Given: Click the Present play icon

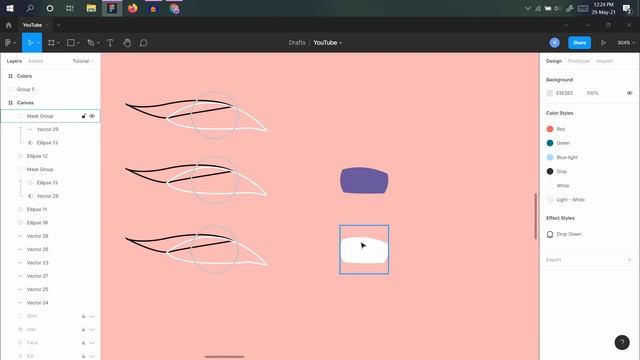Looking at the screenshot, I should 603,42.
